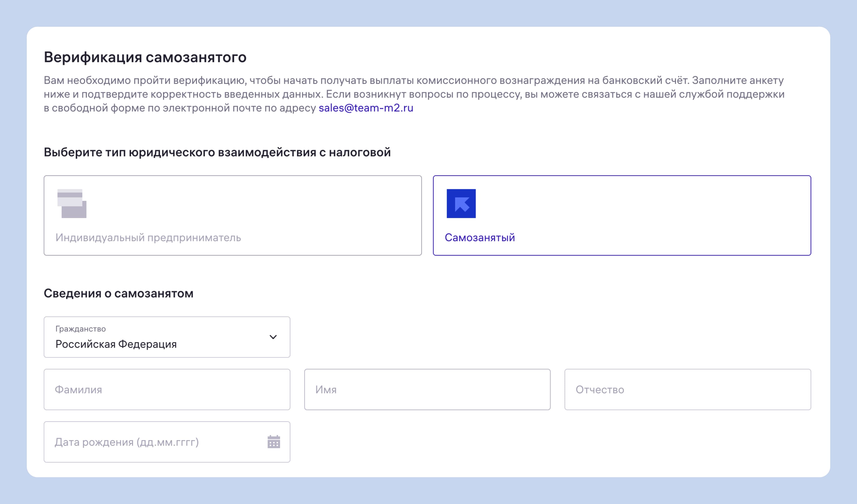The image size is (857, 504).
Task: Select Индивидуальный предприниматель option card
Action: coord(233,215)
